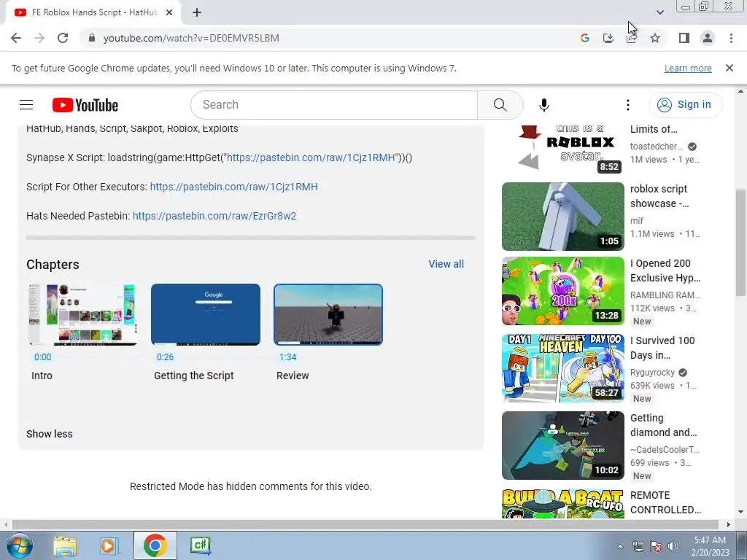The width and height of the screenshot is (747, 560).
Task: Open roblox script showcase title text
Action: pyautogui.click(x=659, y=196)
